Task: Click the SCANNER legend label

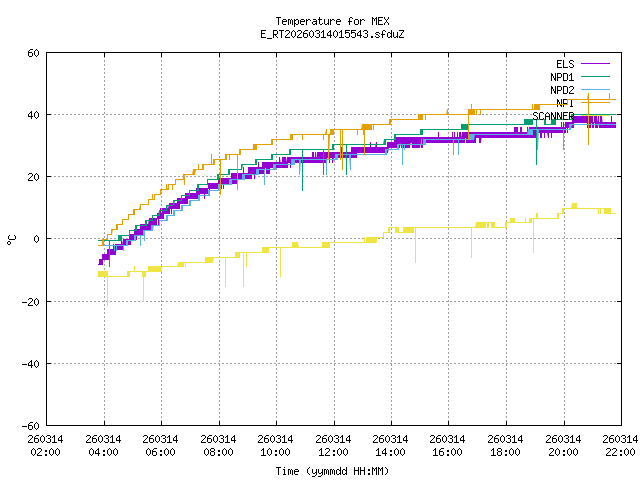Action: click(x=552, y=116)
